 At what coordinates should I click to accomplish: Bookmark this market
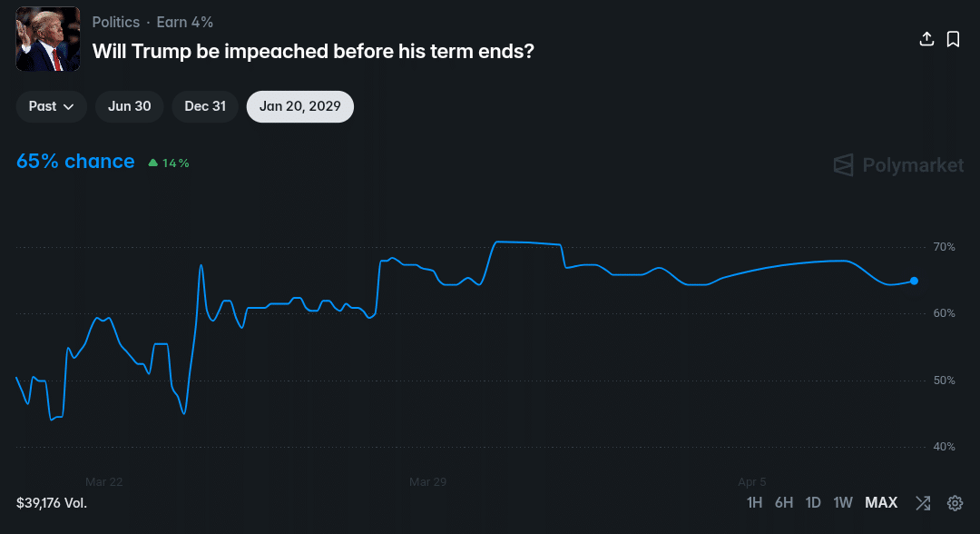(953, 39)
